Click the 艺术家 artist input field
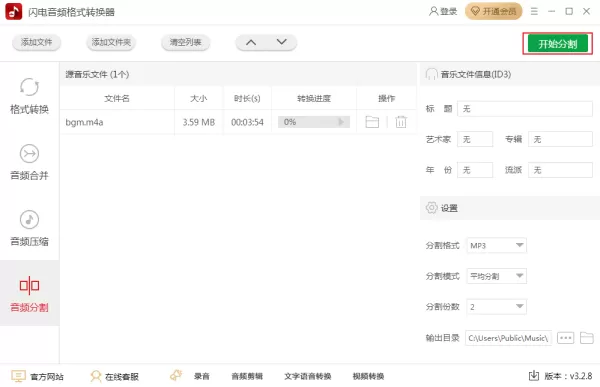This screenshot has height=387, width=600. [x=475, y=139]
